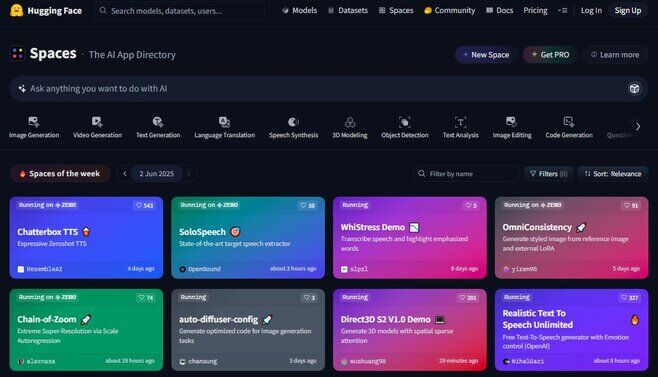Viewport: 658px width, 377px height.
Task: Select the Image Editing category icon
Action: [x=511, y=122]
